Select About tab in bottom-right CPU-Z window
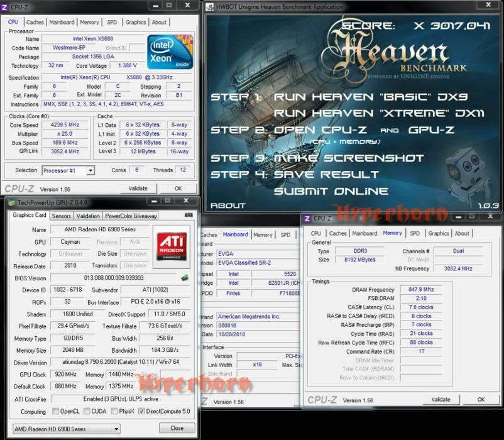The image size is (504, 440). tap(462, 233)
